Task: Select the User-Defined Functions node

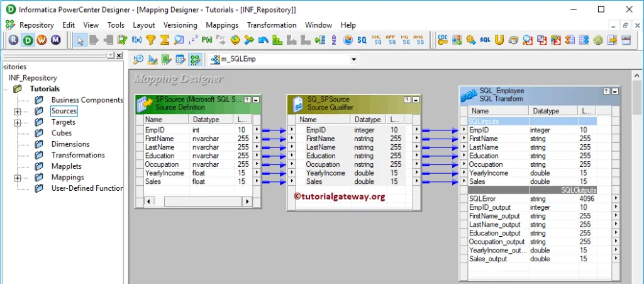Action: [87, 189]
